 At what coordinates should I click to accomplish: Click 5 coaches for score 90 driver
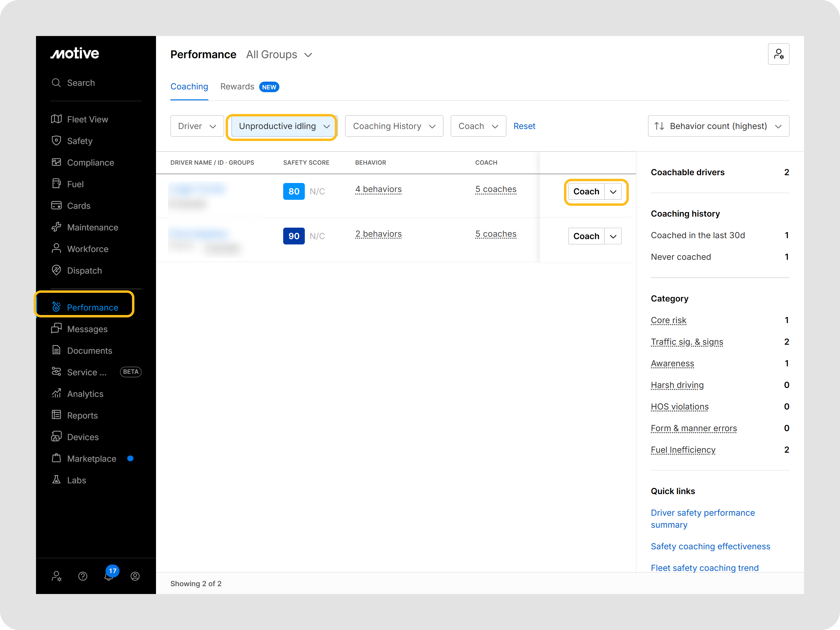(x=496, y=234)
